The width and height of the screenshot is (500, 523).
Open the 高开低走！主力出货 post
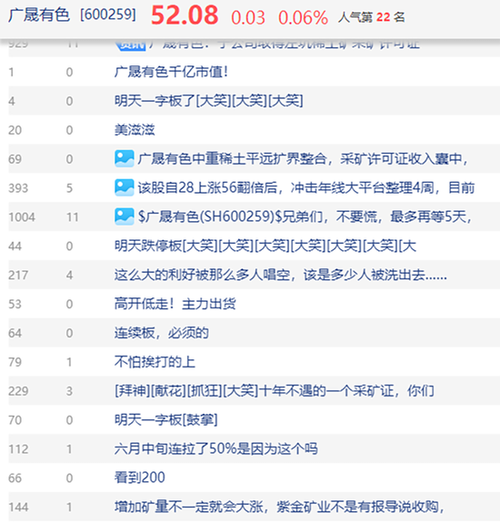[x=175, y=304]
